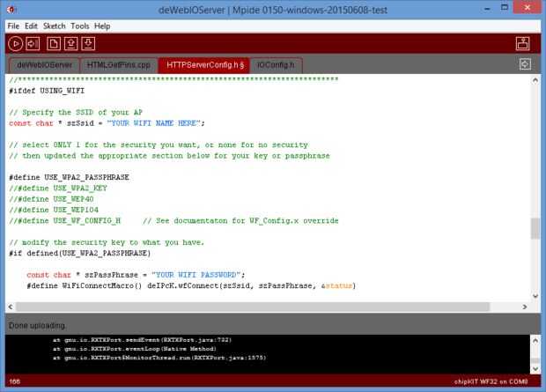Click the horizontal scrollbar thumb
Image resolution: width=546 pixels, height=392 pixels.
coord(253,307)
